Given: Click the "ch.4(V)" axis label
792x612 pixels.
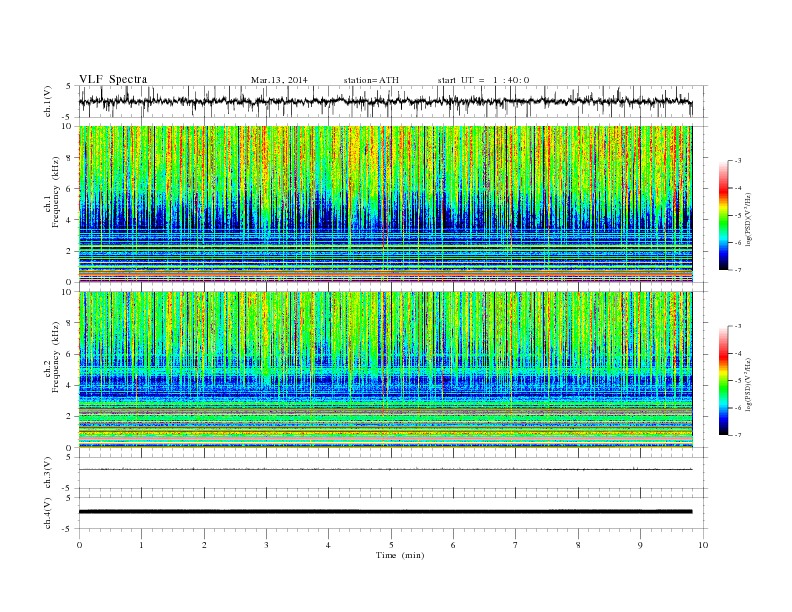Looking at the screenshot, I should pos(48,513).
